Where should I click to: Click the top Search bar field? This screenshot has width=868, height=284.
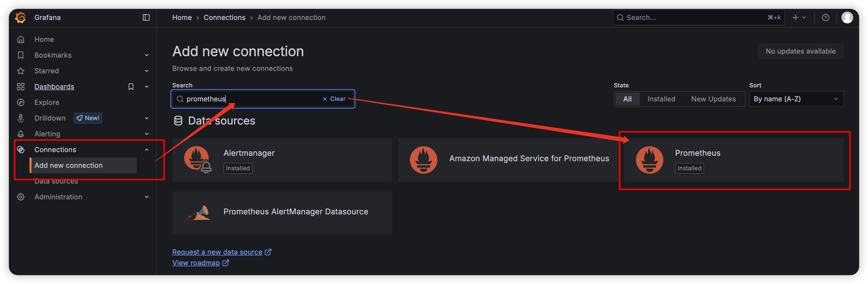(x=698, y=17)
